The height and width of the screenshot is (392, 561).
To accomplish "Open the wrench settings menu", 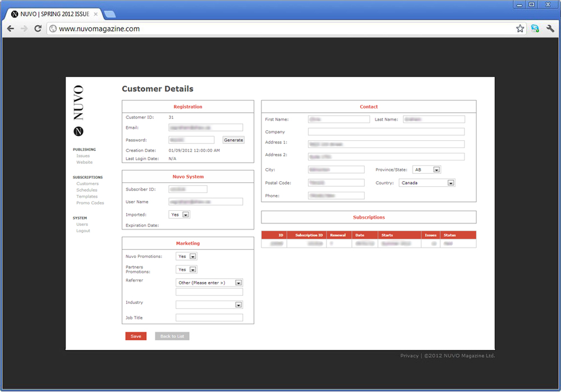I will (x=550, y=29).
